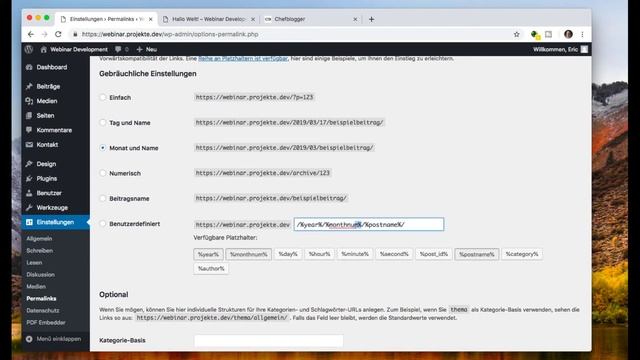Switch to Hallo Welt browser tab
Screen dimensions: 640x360
(209, 19)
